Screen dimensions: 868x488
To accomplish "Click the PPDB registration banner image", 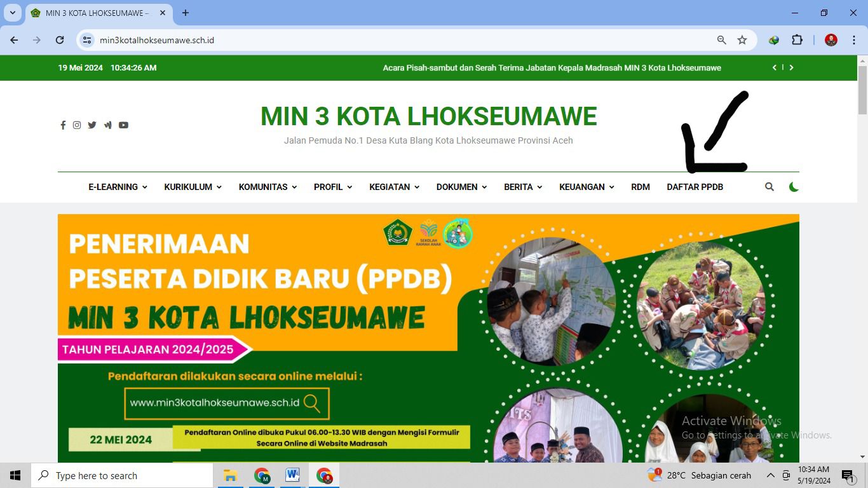I will [428, 337].
